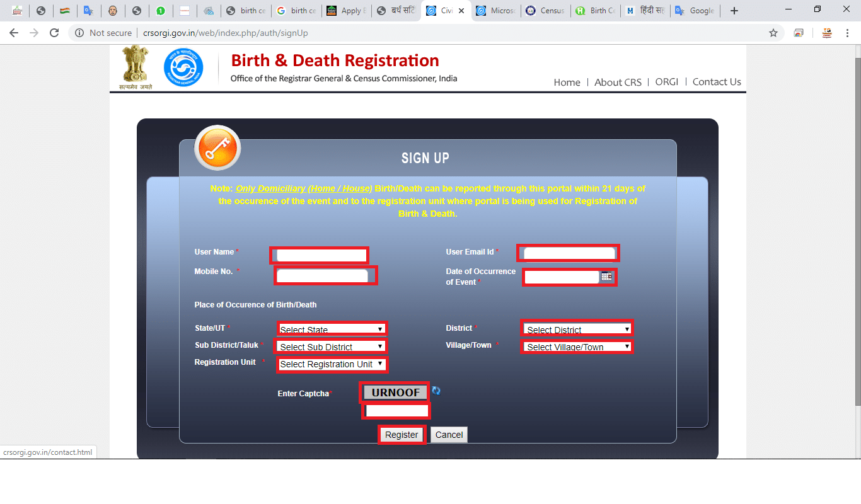Click the Not secure site info icon

79,33
